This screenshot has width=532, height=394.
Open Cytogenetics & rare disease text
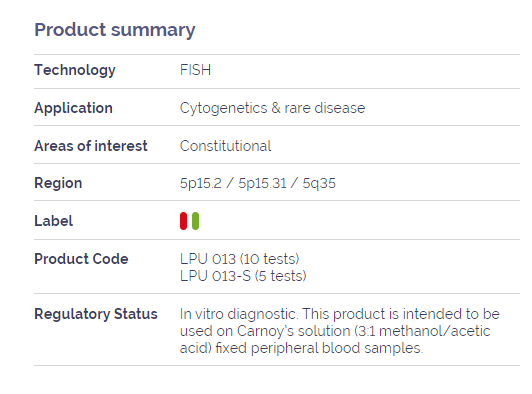click(x=272, y=108)
